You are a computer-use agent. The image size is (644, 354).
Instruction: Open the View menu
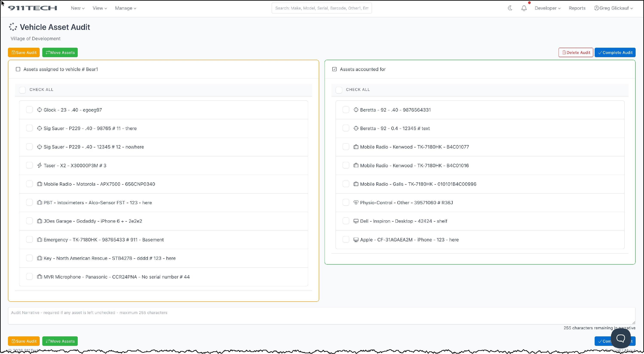pyautogui.click(x=100, y=8)
